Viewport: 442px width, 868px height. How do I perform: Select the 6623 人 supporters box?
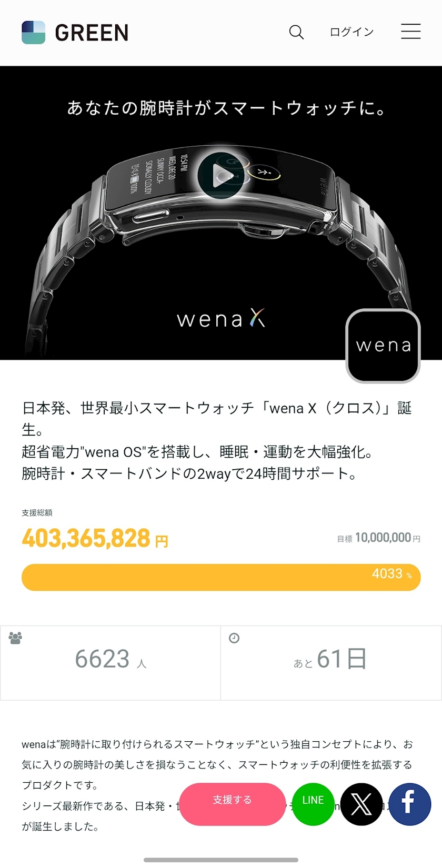point(110,663)
